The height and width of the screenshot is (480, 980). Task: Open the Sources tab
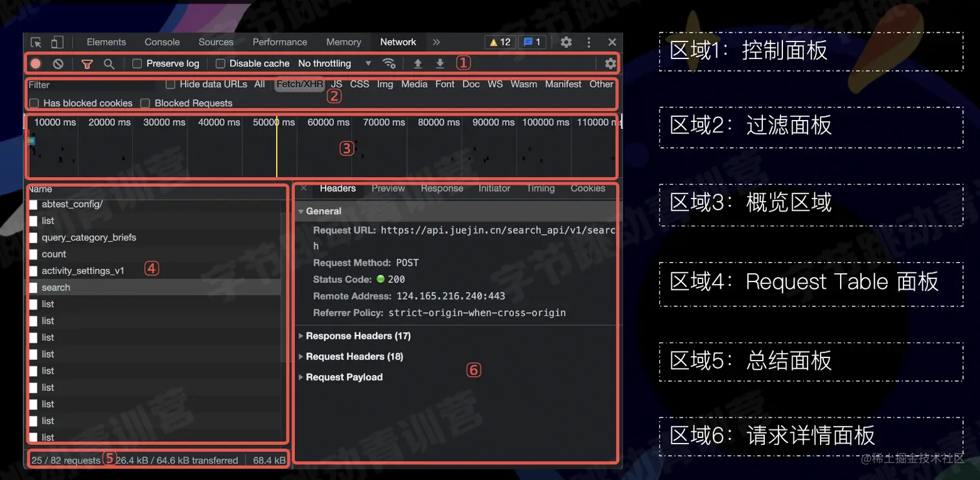(216, 42)
